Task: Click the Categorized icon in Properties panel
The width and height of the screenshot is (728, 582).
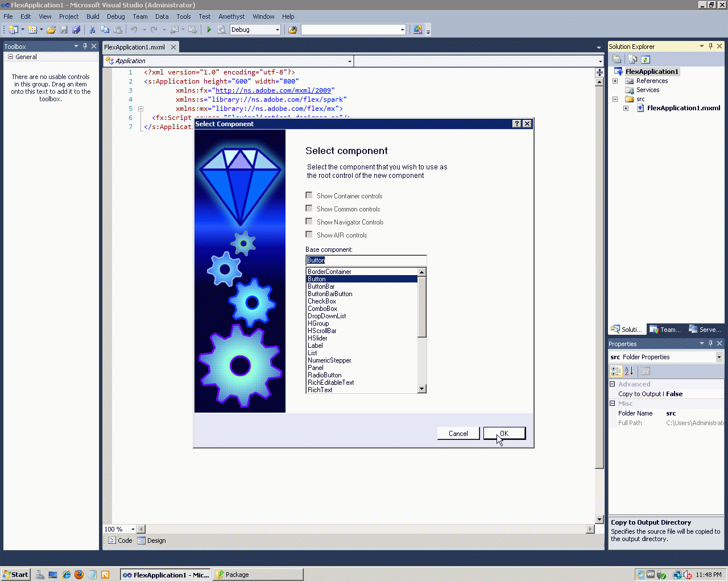Action: (x=616, y=371)
